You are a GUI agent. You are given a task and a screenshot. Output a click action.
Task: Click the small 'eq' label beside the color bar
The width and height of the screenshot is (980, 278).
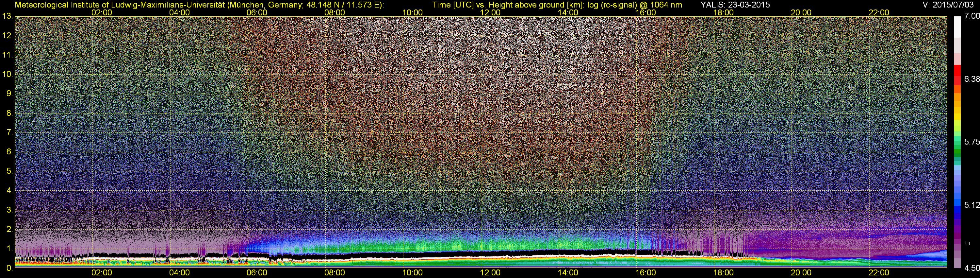point(968,243)
